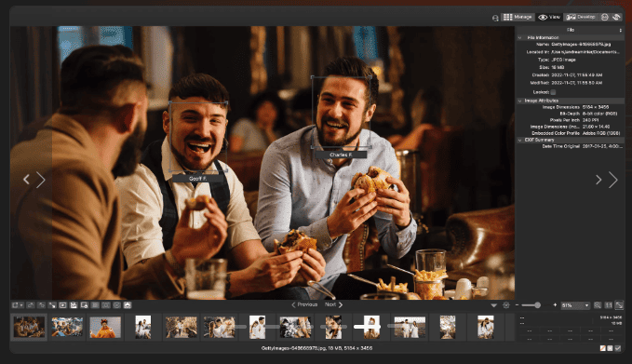Image resolution: width=632 pixels, height=364 pixels.
Task: Collapse the File Information section
Action: 520,37
